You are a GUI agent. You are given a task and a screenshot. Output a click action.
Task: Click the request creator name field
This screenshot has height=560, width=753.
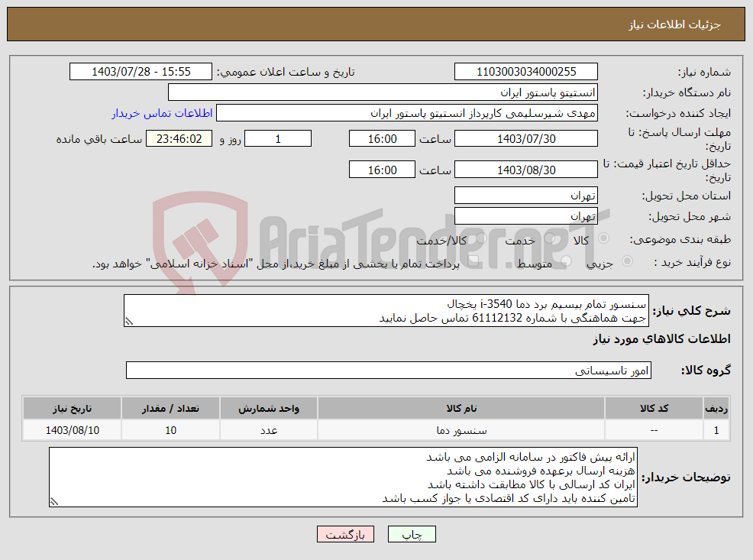(407, 113)
